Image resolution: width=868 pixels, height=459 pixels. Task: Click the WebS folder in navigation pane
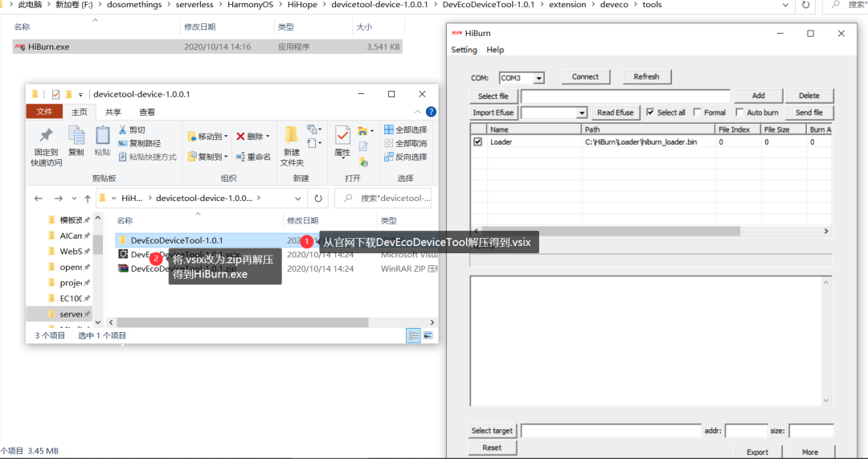pos(70,252)
